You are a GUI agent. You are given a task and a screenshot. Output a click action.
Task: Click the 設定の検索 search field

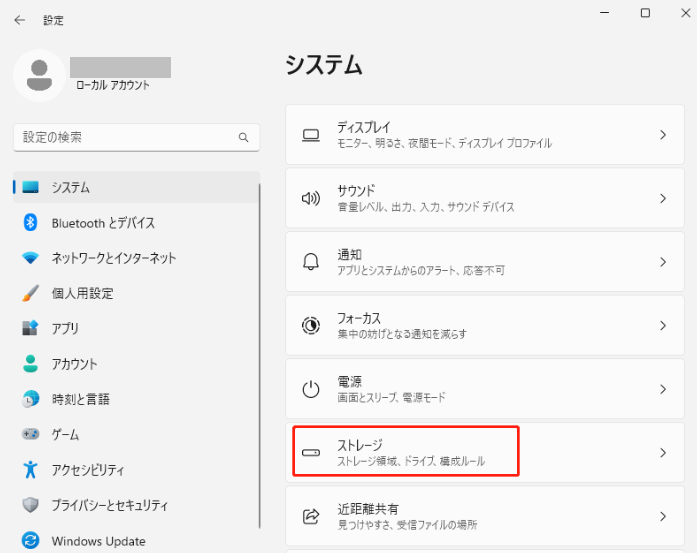tap(125, 137)
